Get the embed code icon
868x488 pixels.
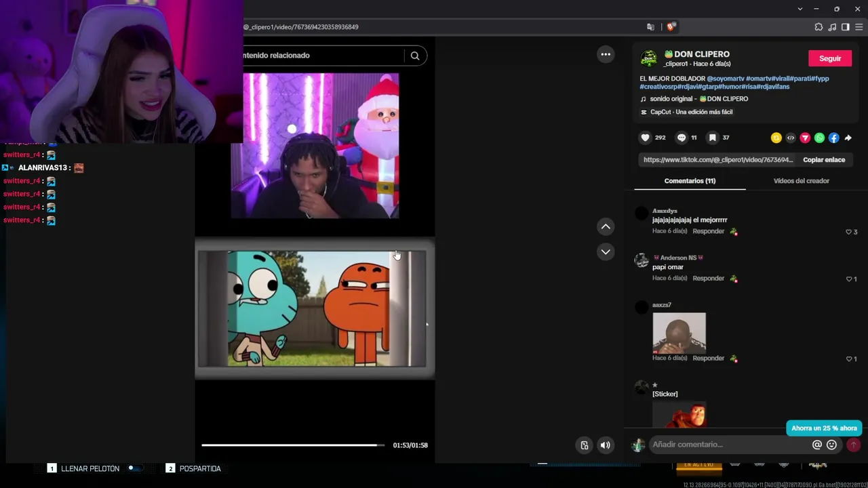click(x=791, y=138)
